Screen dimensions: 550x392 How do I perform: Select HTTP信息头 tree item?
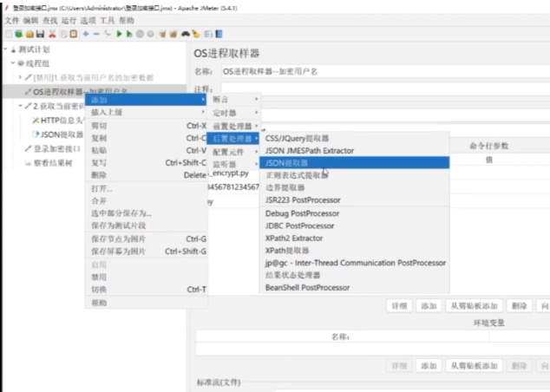pos(62,121)
